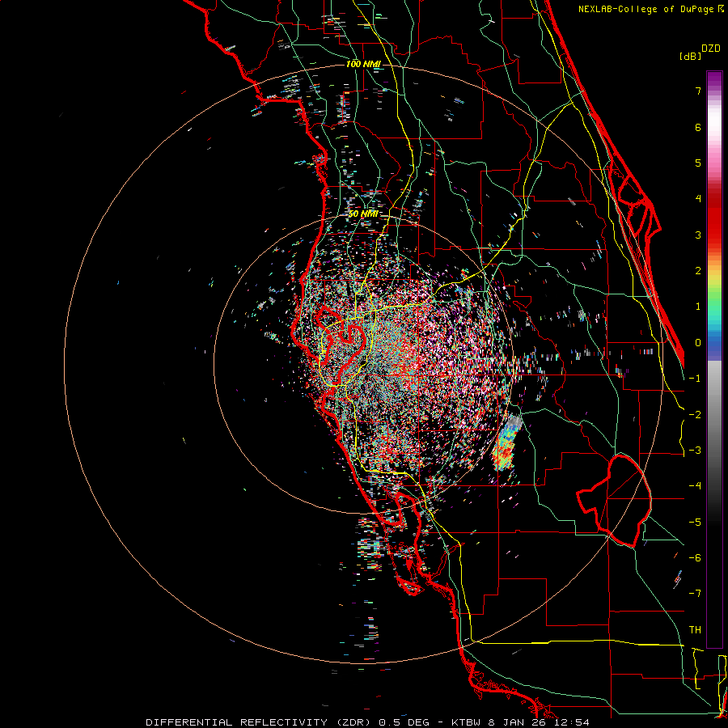Image resolution: width=728 pixels, height=728 pixels.
Task: Click the DZD label above the color scale
Action: [x=711, y=49]
